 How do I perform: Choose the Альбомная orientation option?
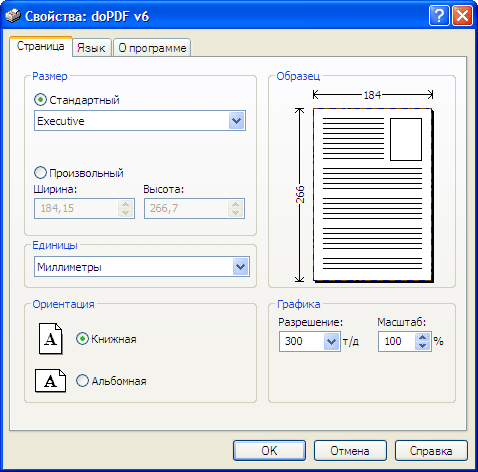pos(82,381)
